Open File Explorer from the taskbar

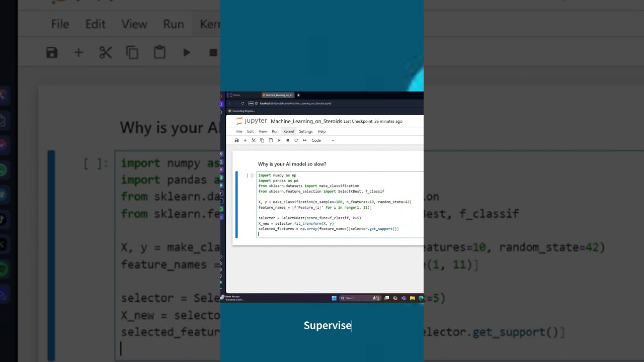pos(413,298)
